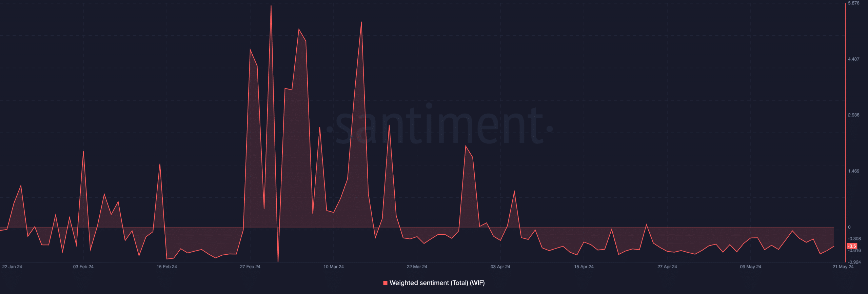Image resolution: width=868 pixels, height=294 pixels.
Task: Click the -0.308 y-axis value
Action: [x=854, y=239]
